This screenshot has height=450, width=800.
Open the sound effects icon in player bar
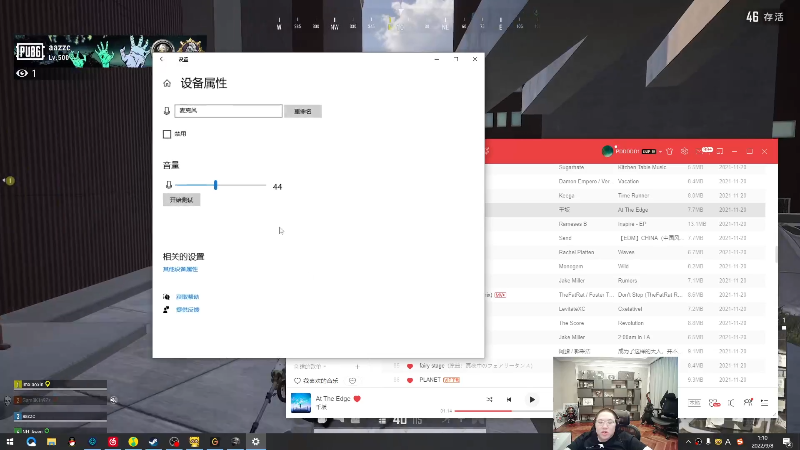714,403
